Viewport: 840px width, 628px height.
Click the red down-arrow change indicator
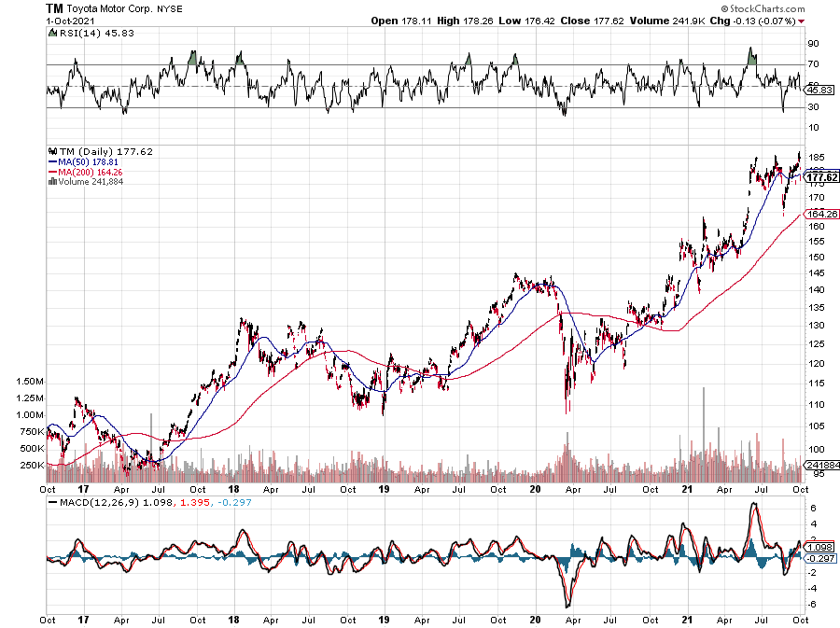(x=802, y=21)
